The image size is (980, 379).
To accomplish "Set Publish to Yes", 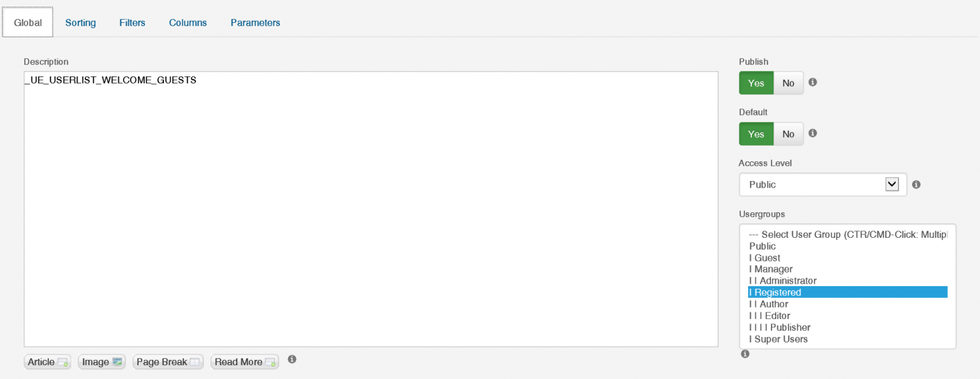I will 756,83.
